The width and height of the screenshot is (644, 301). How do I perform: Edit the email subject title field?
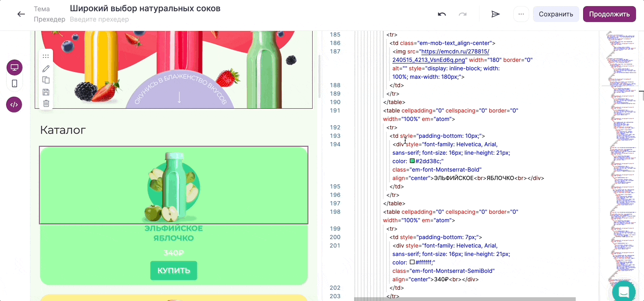(x=145, y=8)
